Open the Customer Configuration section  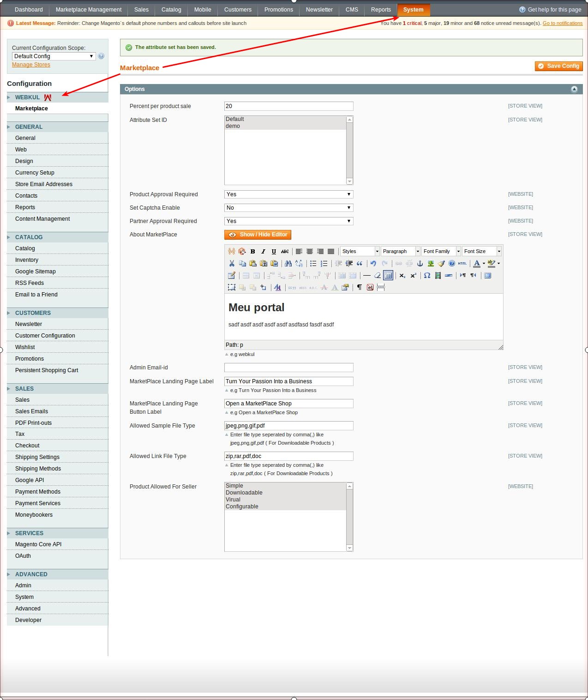click(45, 336)
